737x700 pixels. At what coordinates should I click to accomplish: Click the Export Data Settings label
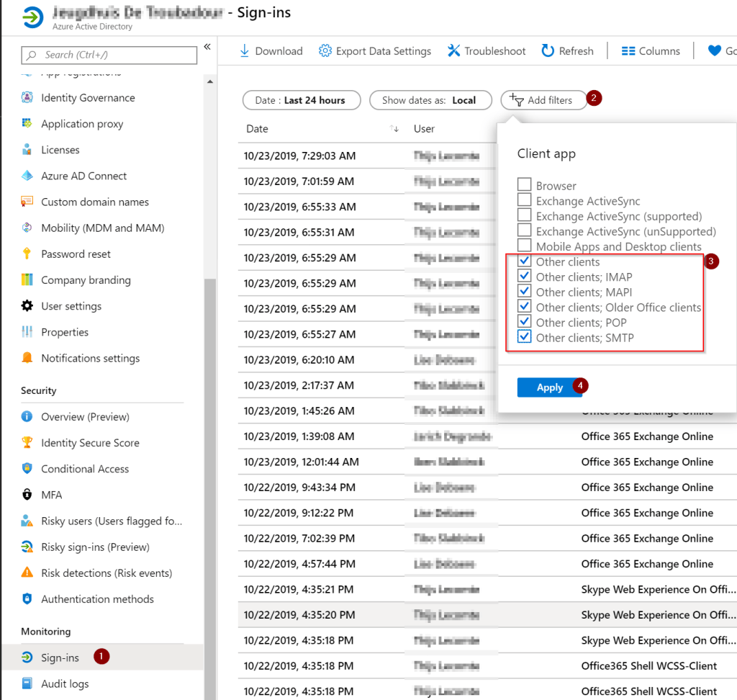pos(384,51)
